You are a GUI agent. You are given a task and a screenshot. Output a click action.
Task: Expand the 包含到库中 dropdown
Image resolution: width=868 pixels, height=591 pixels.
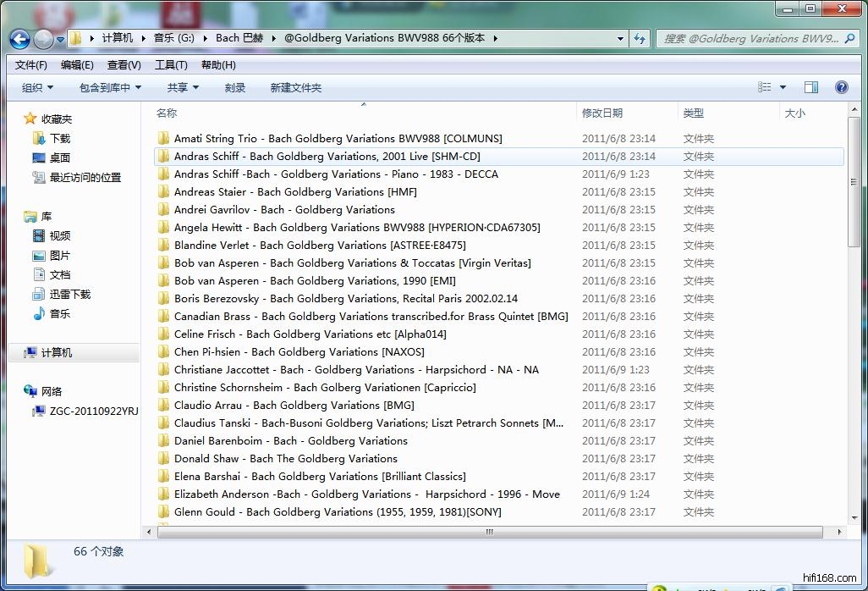(110, 87)
